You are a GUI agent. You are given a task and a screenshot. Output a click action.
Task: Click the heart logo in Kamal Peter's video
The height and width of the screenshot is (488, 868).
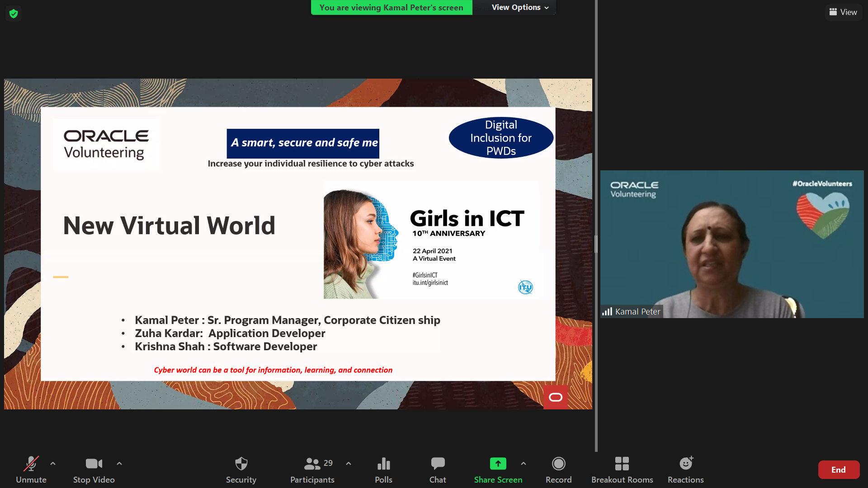coord(823,215)
